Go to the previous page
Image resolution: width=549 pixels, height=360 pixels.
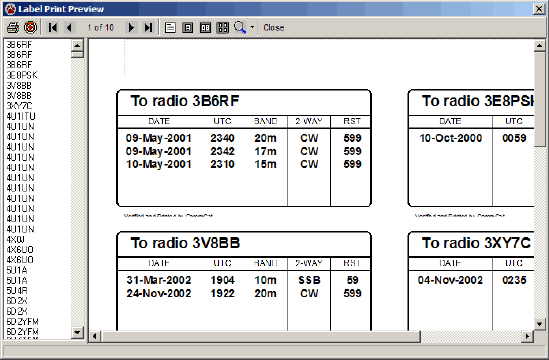coord(69,27)
